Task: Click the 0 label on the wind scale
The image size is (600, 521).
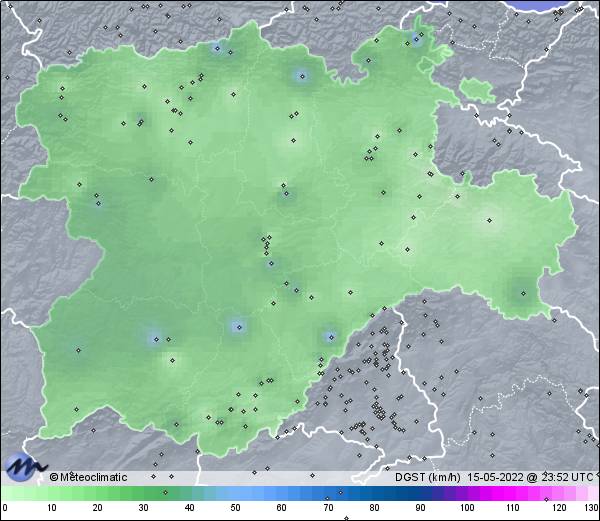Action: click(x=5, y=508)
